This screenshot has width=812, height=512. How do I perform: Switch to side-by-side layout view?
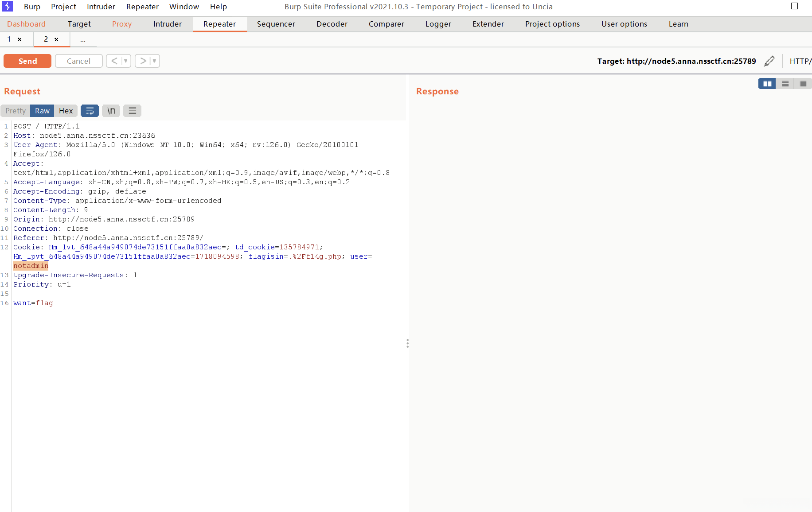[x=767, y=84]
